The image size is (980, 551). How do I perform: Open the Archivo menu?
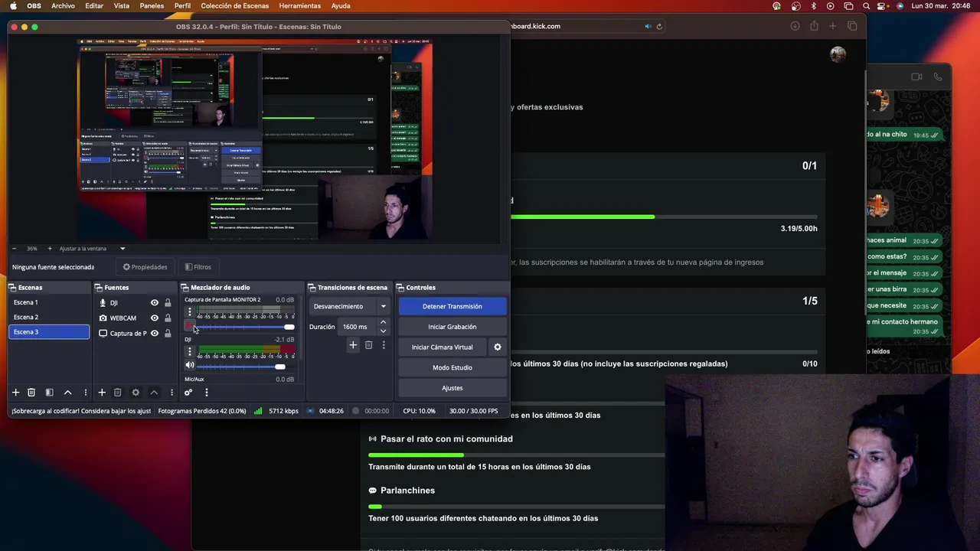pyautogui.click(x=63, y=5)
